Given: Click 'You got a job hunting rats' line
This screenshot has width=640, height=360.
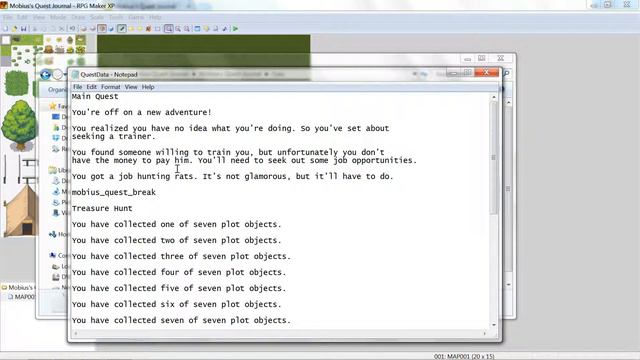Looking at the screenshot, I should [x=233, y=176].
